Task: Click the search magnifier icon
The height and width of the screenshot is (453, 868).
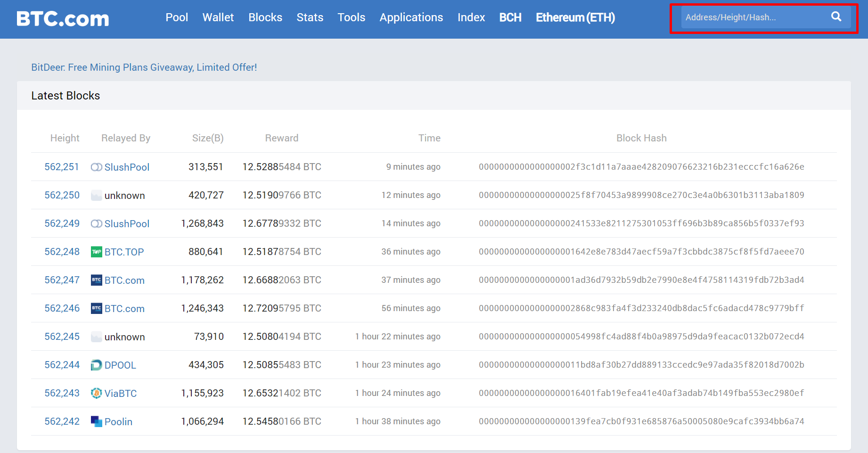Action: pos(836,17)
